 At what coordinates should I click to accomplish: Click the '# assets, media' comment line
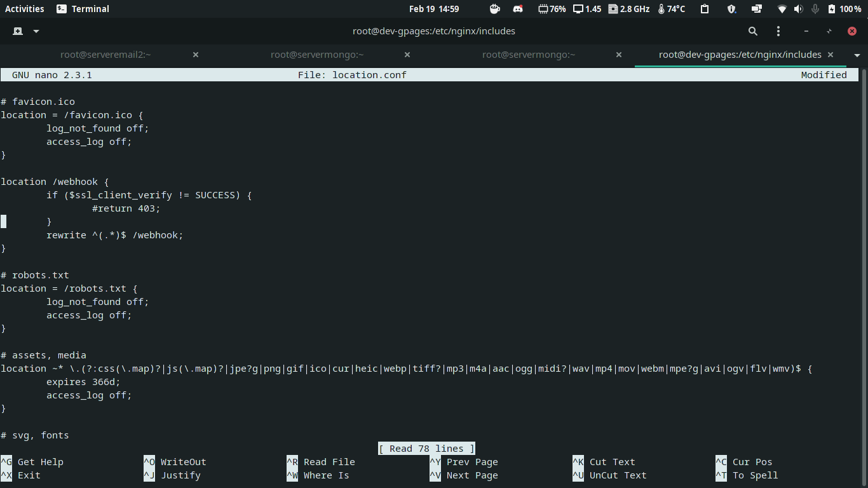[44, 355]
